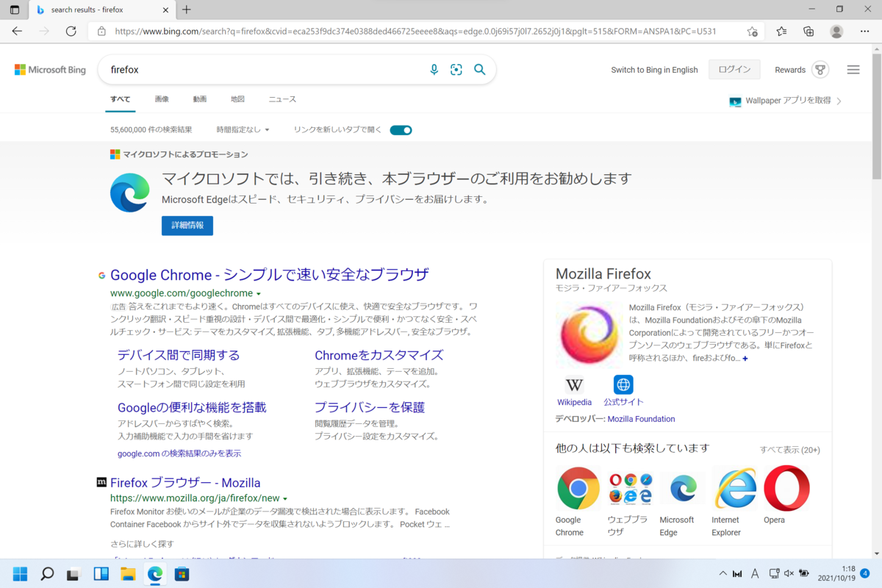Click the Microsoft Edge related search icon
The image size is (882, 588).
(x=683, y=488)
